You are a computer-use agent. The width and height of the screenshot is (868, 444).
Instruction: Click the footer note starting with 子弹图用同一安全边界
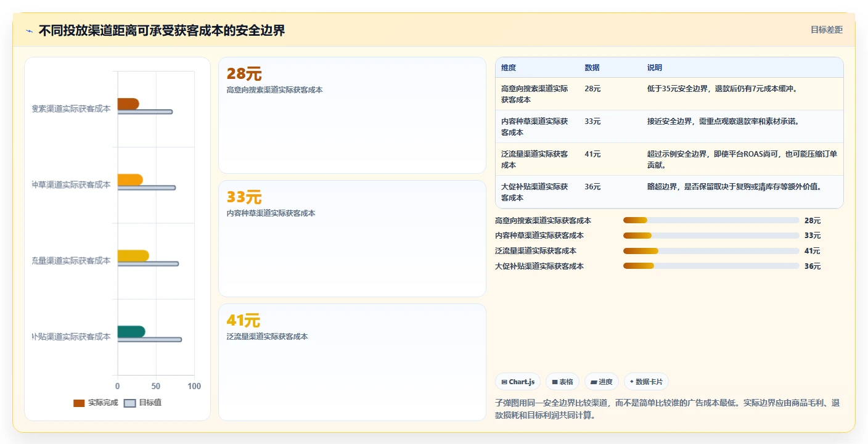[668, 409]
